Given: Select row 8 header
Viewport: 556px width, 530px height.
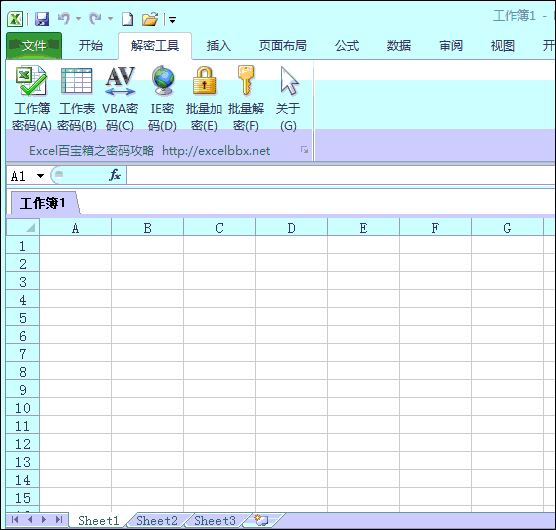Looking at the screenshot, I should tap(23, 372).
